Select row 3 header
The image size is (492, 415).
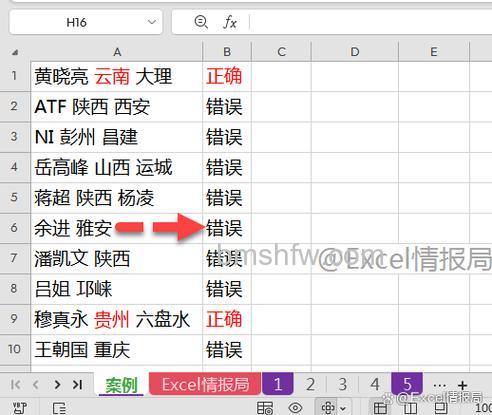(15, 137)
